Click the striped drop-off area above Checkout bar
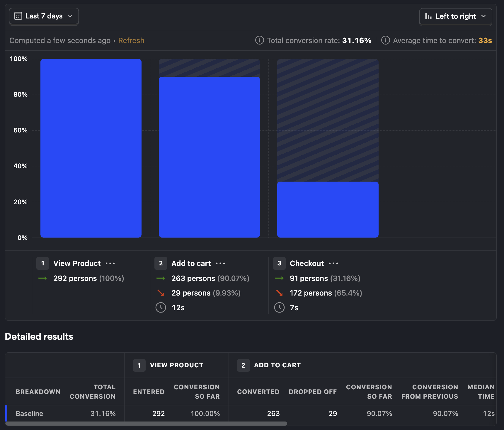Viewport: 504px width, 430px height. [x=328, y=120]
